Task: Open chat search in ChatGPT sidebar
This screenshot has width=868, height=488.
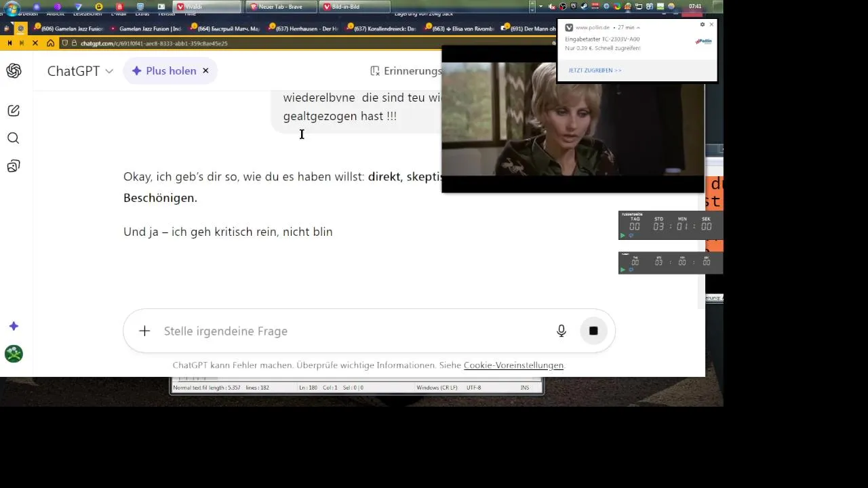Action: pos(14,138)
